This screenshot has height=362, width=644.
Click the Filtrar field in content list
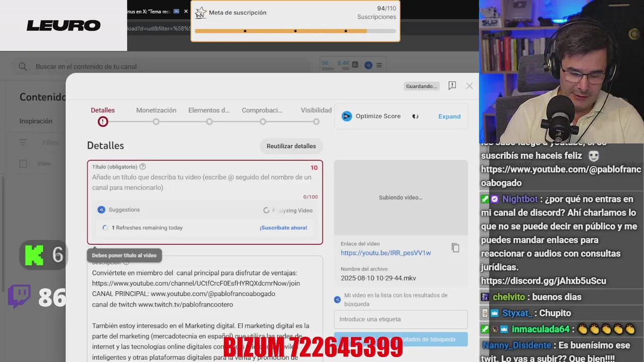(51, 143)
